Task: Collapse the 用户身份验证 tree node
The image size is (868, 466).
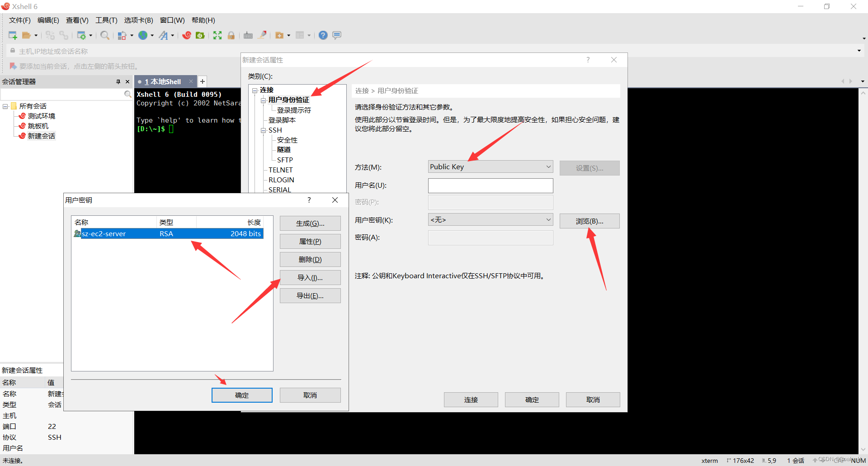Action: tap(264, 100)
